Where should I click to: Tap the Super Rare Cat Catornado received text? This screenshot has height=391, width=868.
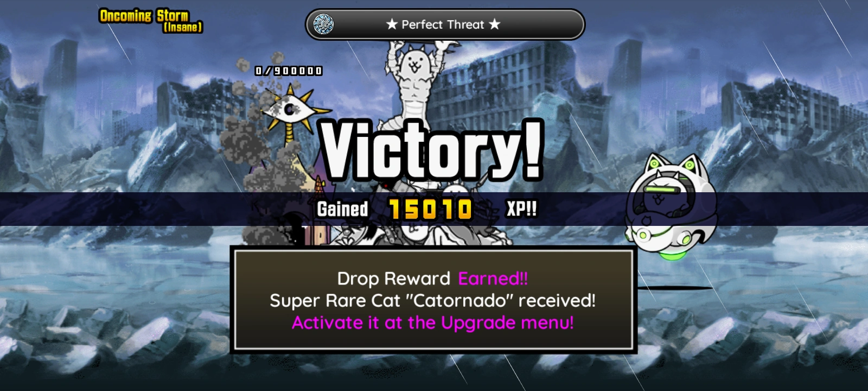(432, 300)
